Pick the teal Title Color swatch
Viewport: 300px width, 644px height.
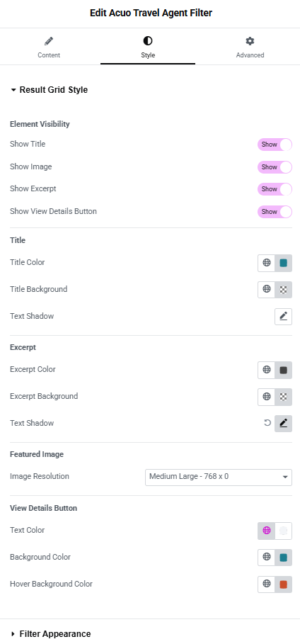point(284,263)
